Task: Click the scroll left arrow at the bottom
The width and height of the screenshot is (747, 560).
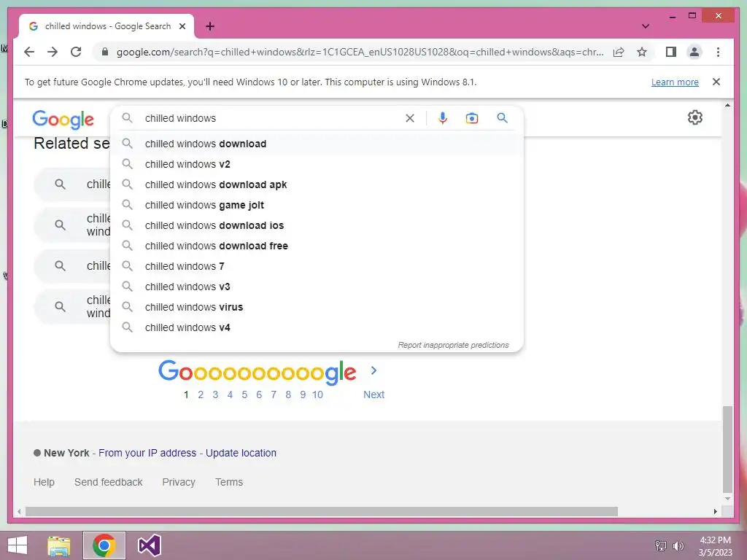Action: 19,511
